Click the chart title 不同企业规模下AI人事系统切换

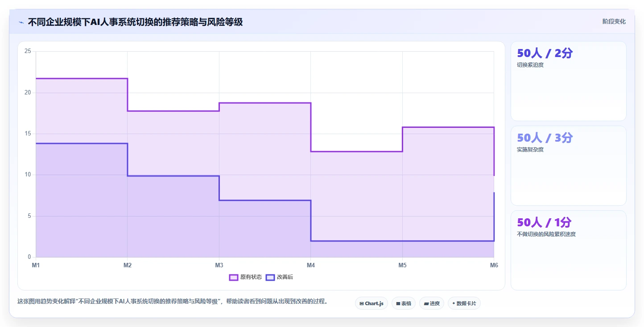(x=135, y=22)
